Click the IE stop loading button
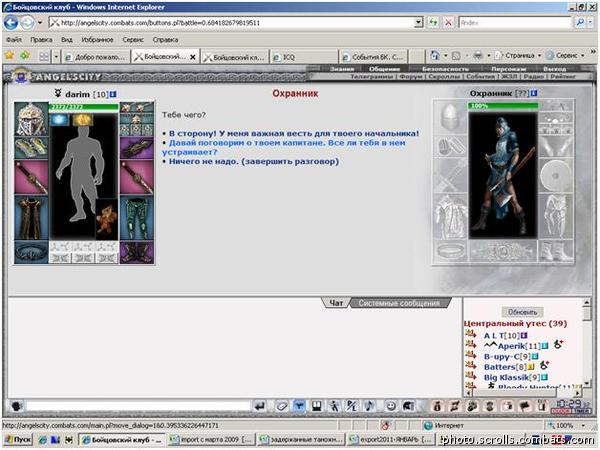This screenshot has width=600, height=450. pyautogui.click(x=448, y=23)
